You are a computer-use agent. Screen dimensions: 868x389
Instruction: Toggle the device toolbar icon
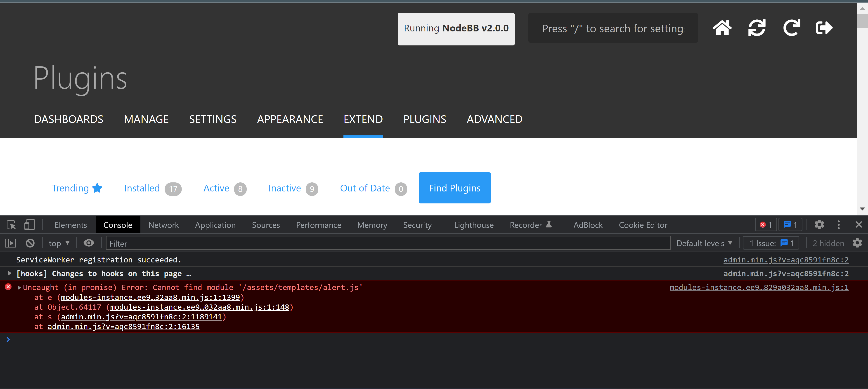point(29,225)
